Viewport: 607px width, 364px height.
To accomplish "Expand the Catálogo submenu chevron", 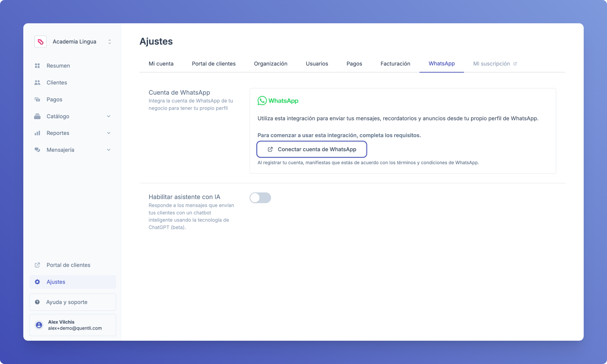I will click(x=109, y=116).
